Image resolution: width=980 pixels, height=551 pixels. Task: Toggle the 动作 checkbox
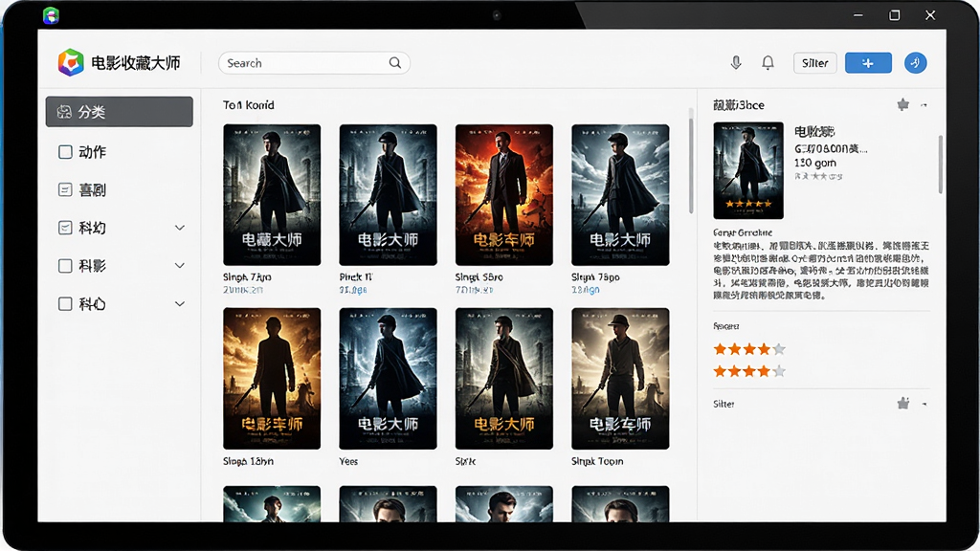click(65, 152)
